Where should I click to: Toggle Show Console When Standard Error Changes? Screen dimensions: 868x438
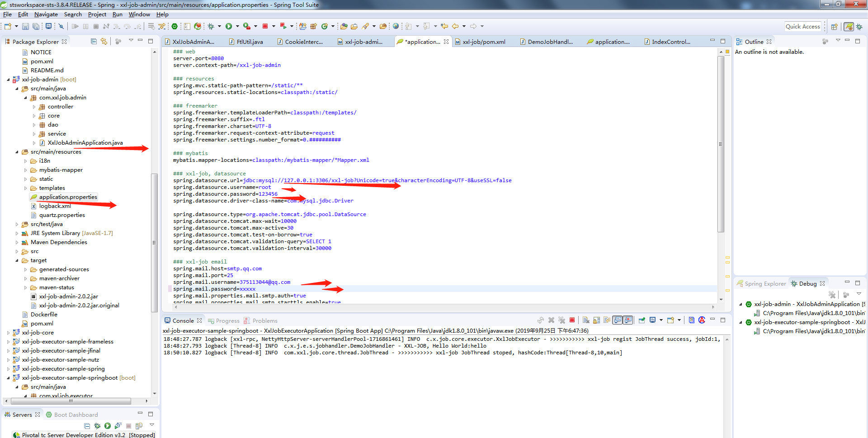628,320
